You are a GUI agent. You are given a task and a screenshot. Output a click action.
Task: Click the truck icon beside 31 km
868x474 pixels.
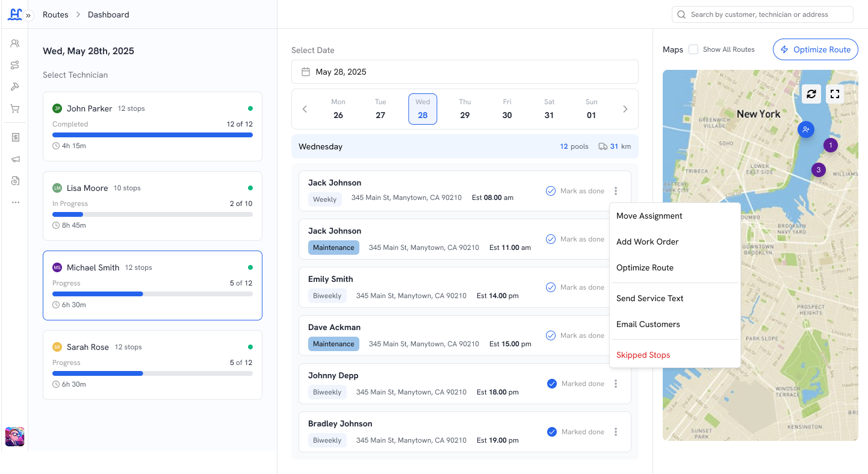pos(603,146)
